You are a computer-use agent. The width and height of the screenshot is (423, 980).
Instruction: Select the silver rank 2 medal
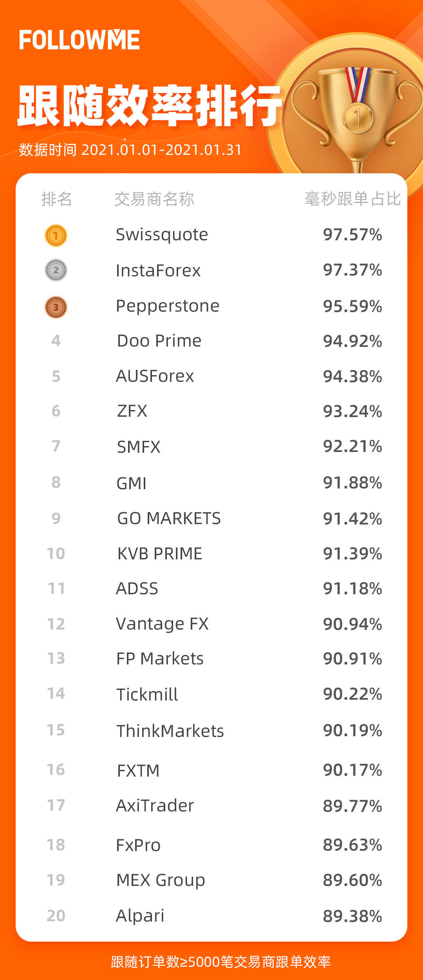point(56,270)
